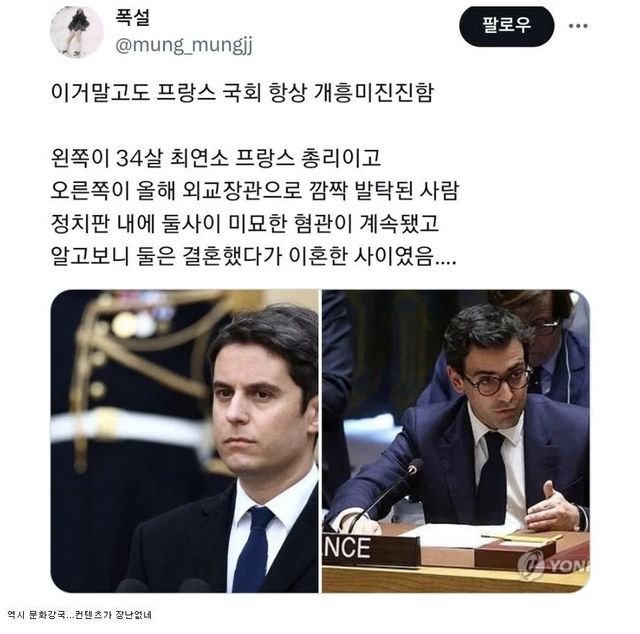Click the Yonhap watermark on the right photo
Image resolution: width=640 pixels, height=634 pixels.
point(554,566)
